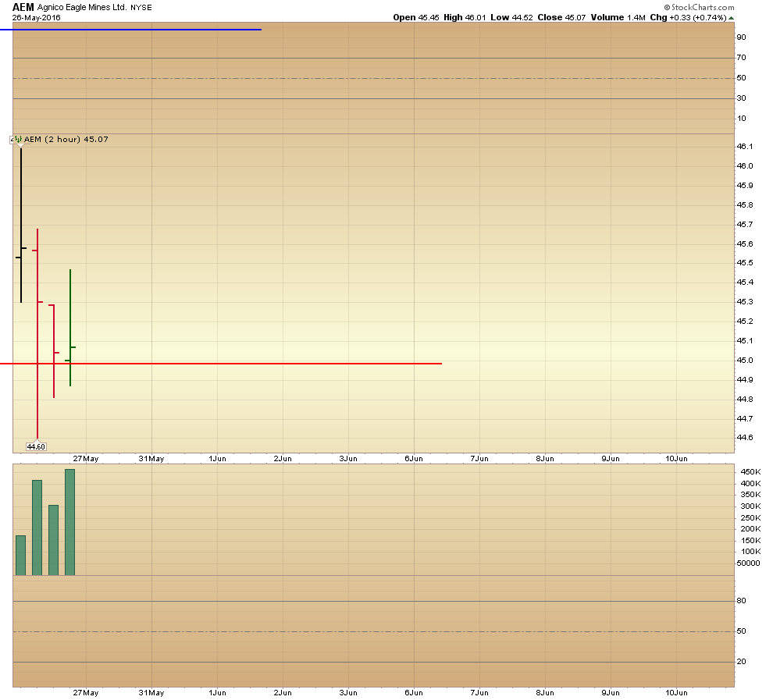The height and width of the screenshot is (700, 773).
Task: Click the Volume 1.4M value
Action: click(x=618, y=18)
